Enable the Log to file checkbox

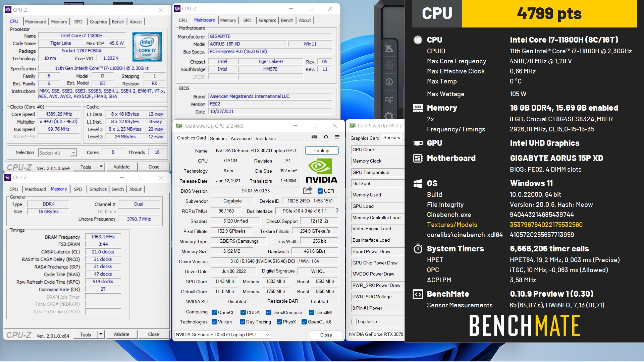tap(354, 321)
